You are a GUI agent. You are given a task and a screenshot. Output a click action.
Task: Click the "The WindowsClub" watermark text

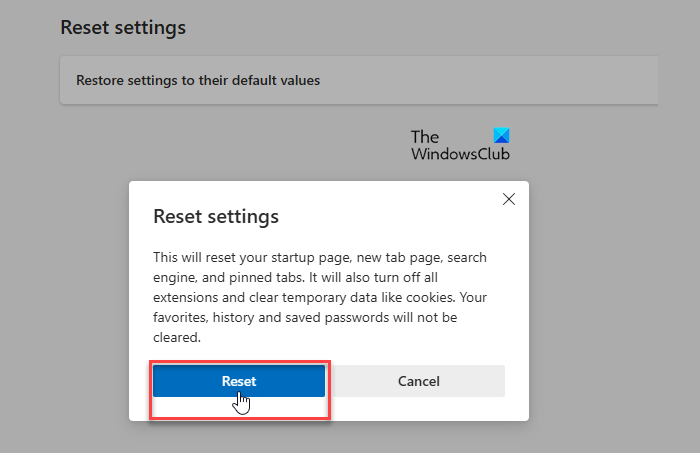[459, 147]
